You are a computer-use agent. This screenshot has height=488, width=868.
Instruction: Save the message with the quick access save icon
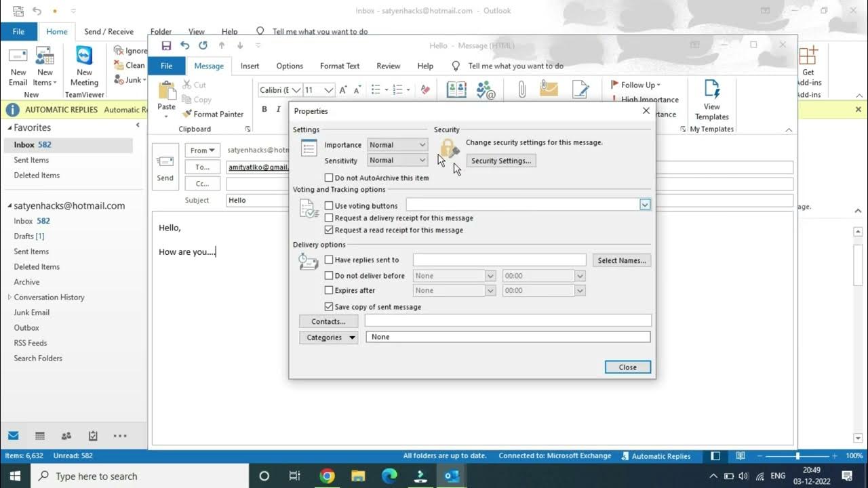pos(166,45)
